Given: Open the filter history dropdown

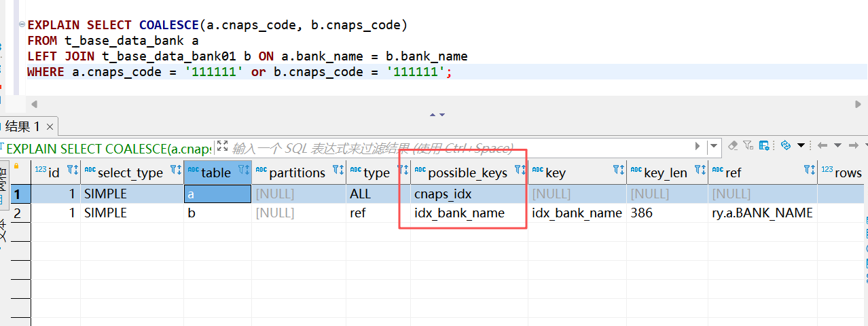Looking at the screenshot, I should (x=714, y=146).
